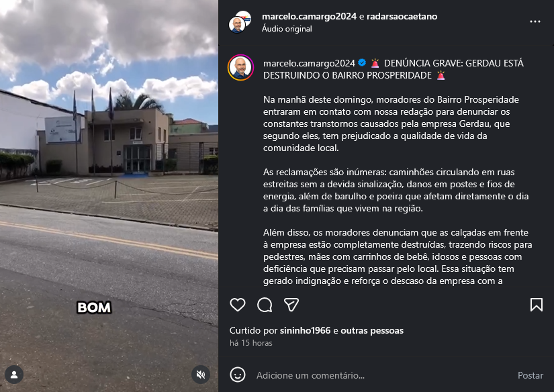554x392 pixels.
Task: Open more options three-dot menu
Action: pos(535,21)
